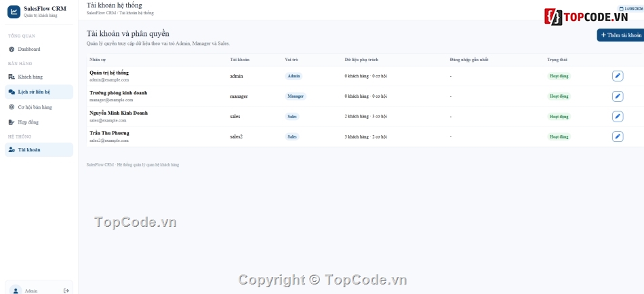
Task: Click the '2 khách hàng · 3 cơ hội' cell
Action: [x=365, y=116]
